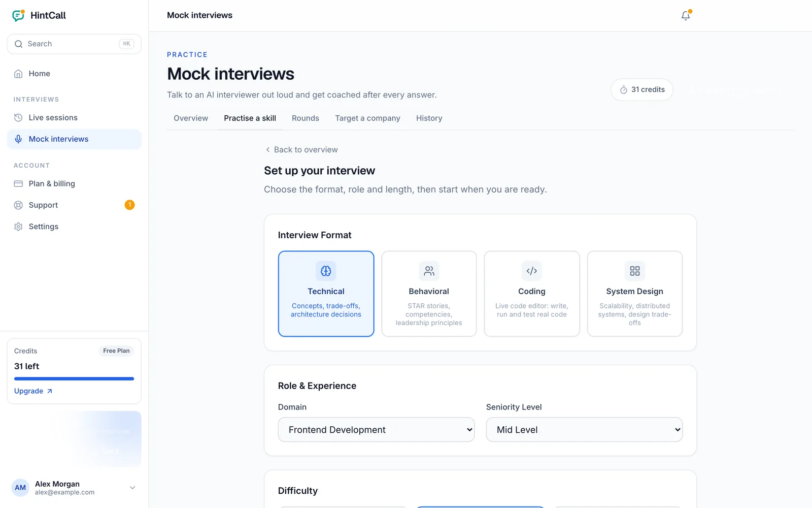This screenshot has width=812, height=508.
Task: Click the credits progress bar
Action: (74, 378)
